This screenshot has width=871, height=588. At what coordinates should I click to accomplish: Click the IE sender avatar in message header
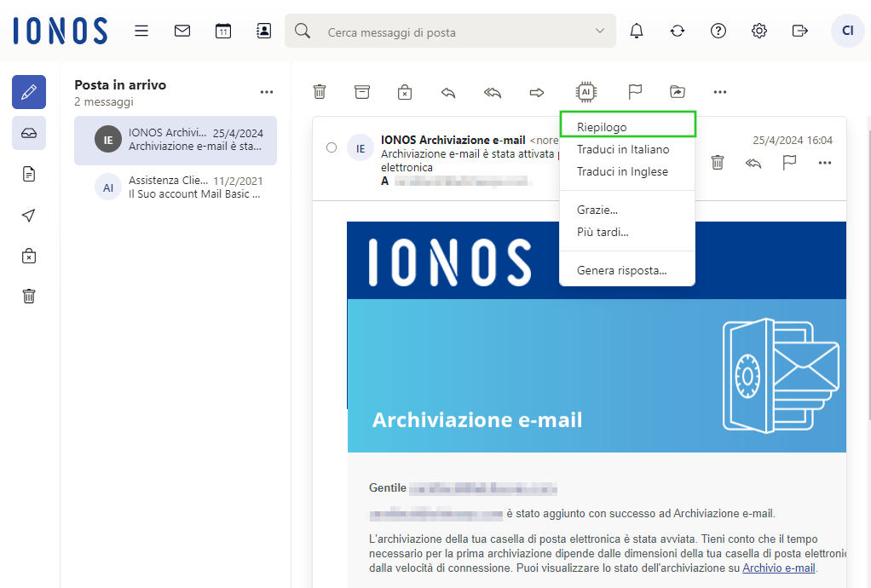click(x=361, y=148)
